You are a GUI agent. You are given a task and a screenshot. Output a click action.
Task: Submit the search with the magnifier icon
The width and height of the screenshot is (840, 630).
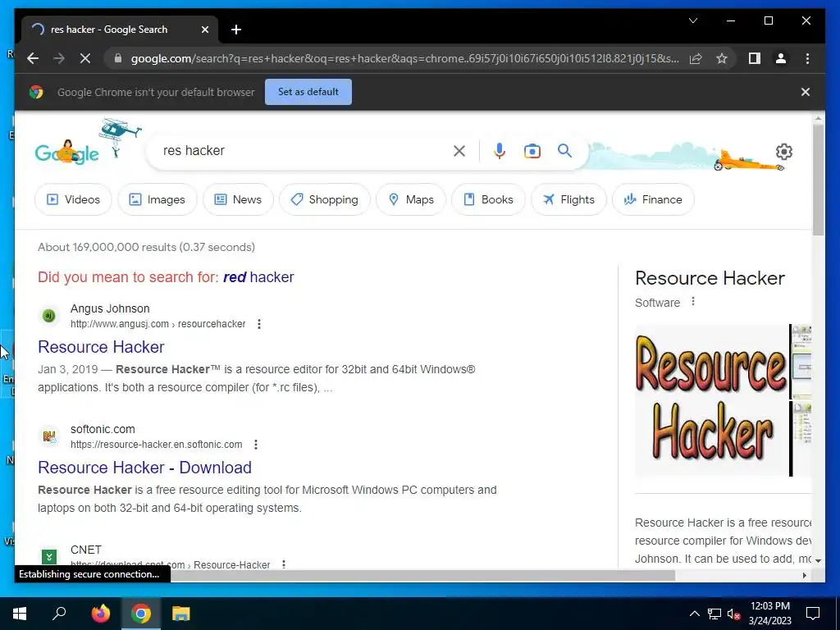564,151
